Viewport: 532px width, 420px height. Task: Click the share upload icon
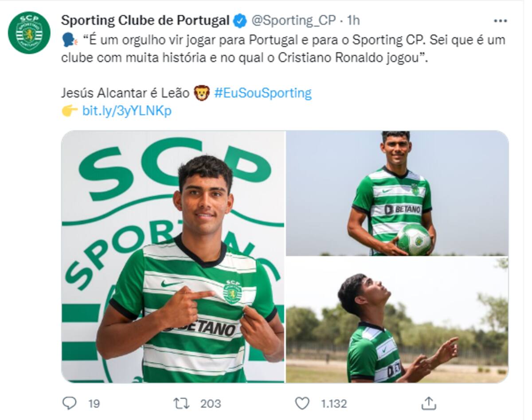tap(428, 403)
